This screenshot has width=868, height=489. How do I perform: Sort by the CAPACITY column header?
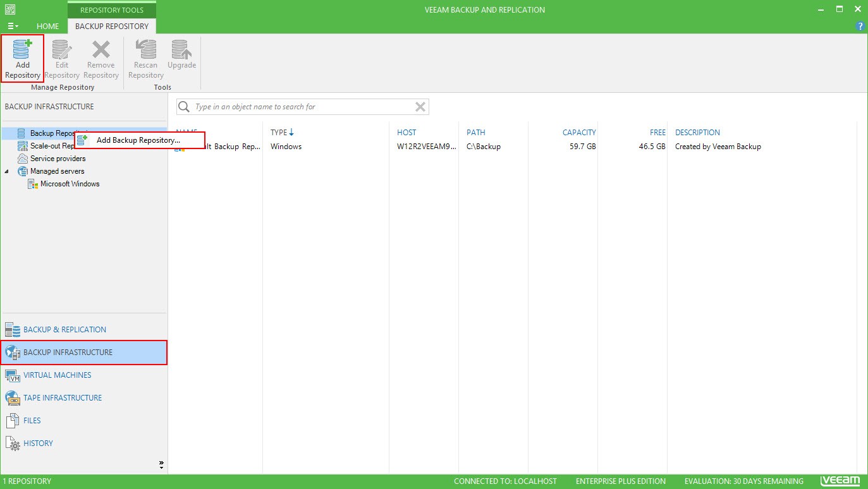579,133
